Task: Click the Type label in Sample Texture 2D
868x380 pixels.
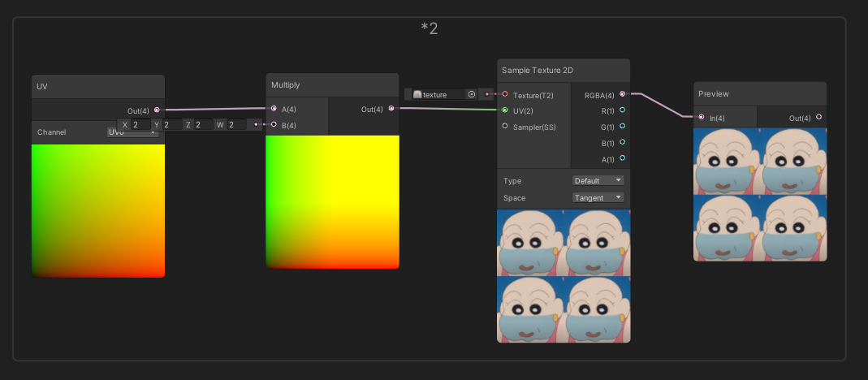Action: point(512,181)
